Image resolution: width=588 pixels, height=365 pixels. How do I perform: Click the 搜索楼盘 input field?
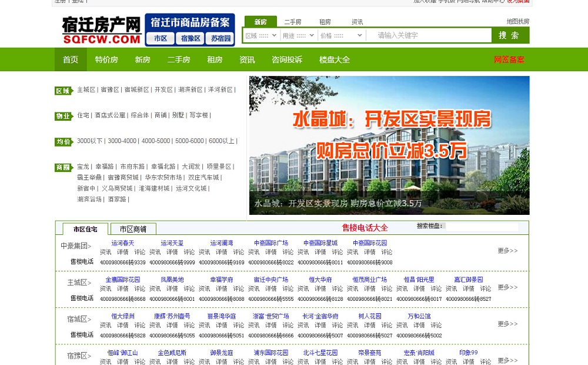tap(482, 226)
